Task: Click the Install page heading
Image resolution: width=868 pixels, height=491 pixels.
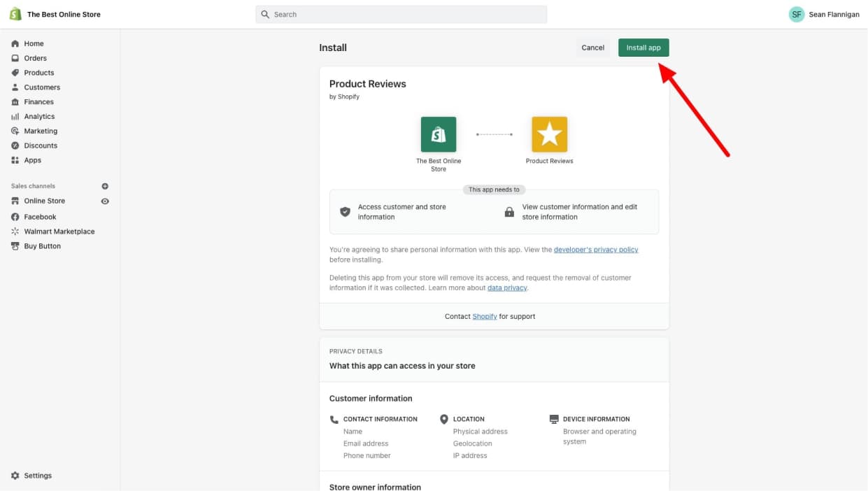Action: [333, 48]
